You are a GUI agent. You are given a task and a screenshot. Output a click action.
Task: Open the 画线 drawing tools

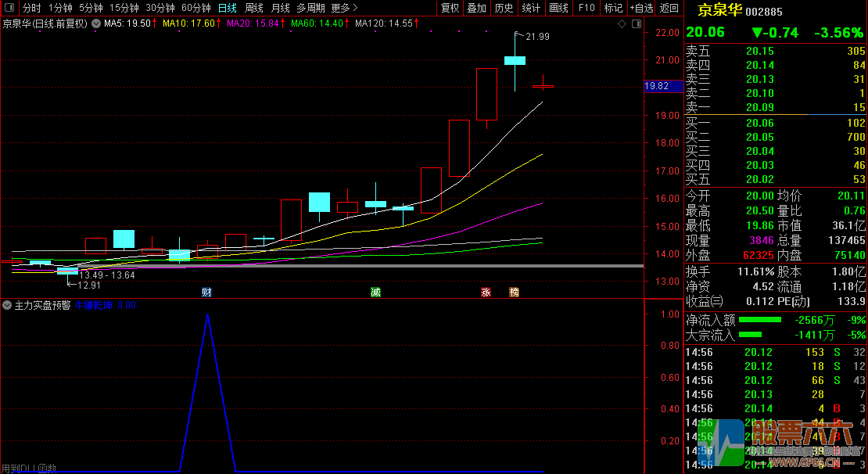pos(558,8)
